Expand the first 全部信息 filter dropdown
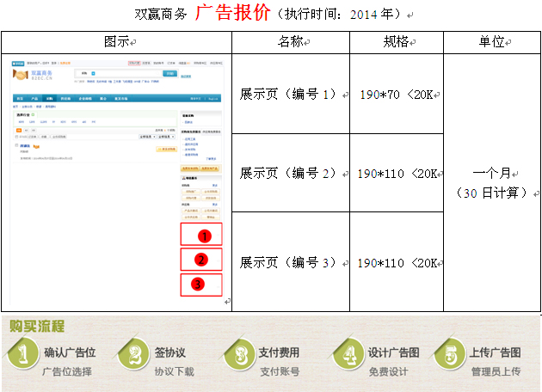Viewport: 542px width, 392px height. pos(145,136)
